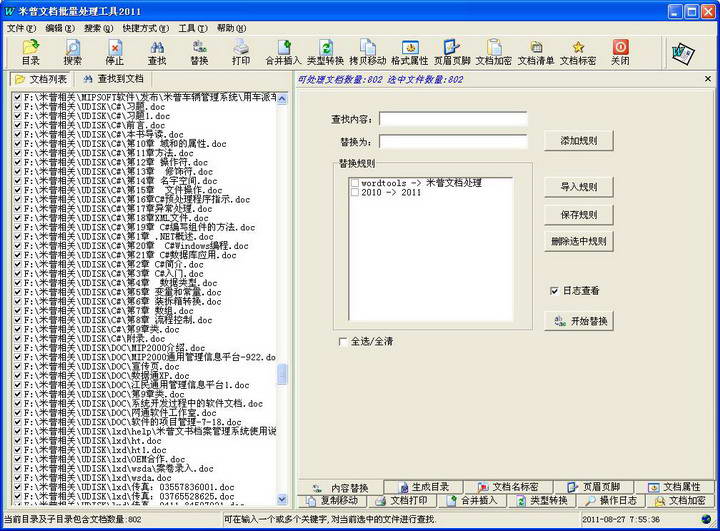
Task: Click the 停止 stop toolbar icon
Action: [x=114, y=52]
